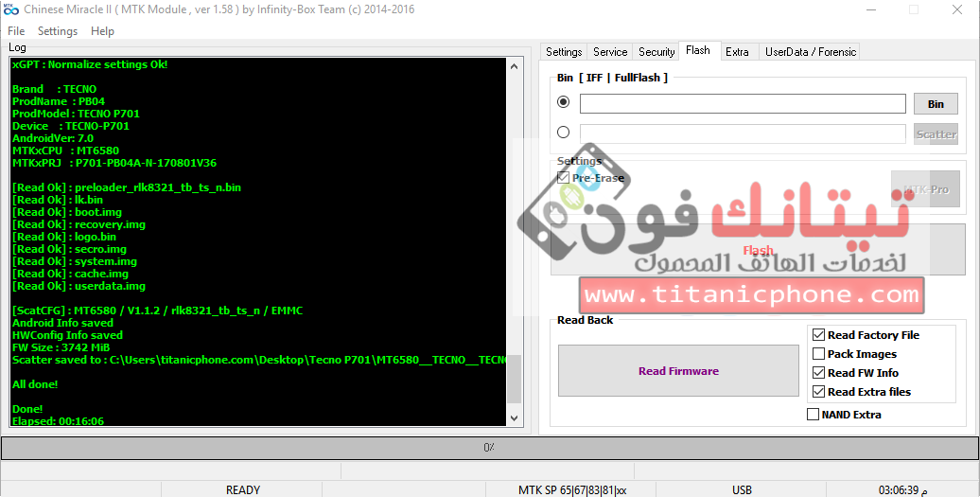Click the 'Device : TECNO-P701' log line
This screenshot has height=497, width=980.
pos(71,126)
